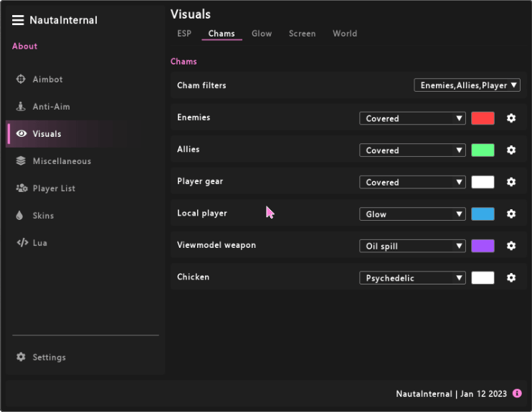Click the Skins droplet icon
This screenshot has height=412, width=532.
tap(19, 216)
